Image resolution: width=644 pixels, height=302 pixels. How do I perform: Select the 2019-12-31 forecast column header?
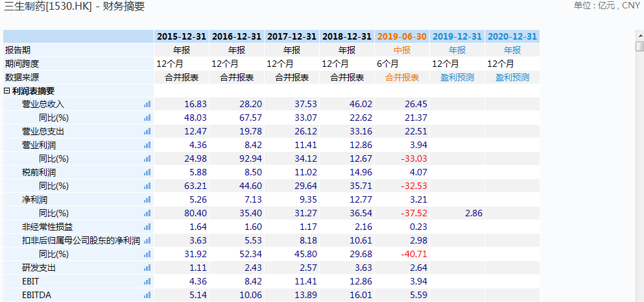457,36
